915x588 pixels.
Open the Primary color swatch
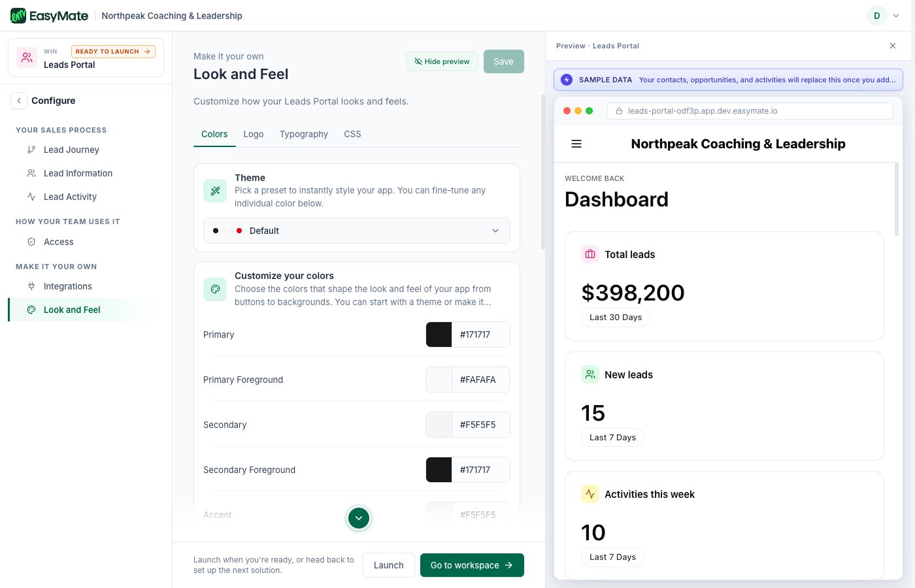point(439,335)
